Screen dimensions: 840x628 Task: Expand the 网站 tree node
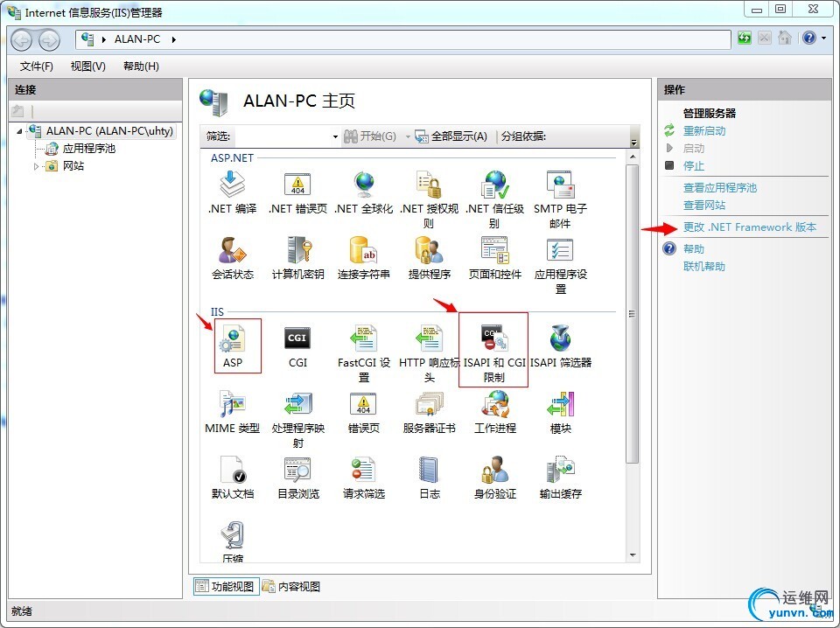[36, 166]
